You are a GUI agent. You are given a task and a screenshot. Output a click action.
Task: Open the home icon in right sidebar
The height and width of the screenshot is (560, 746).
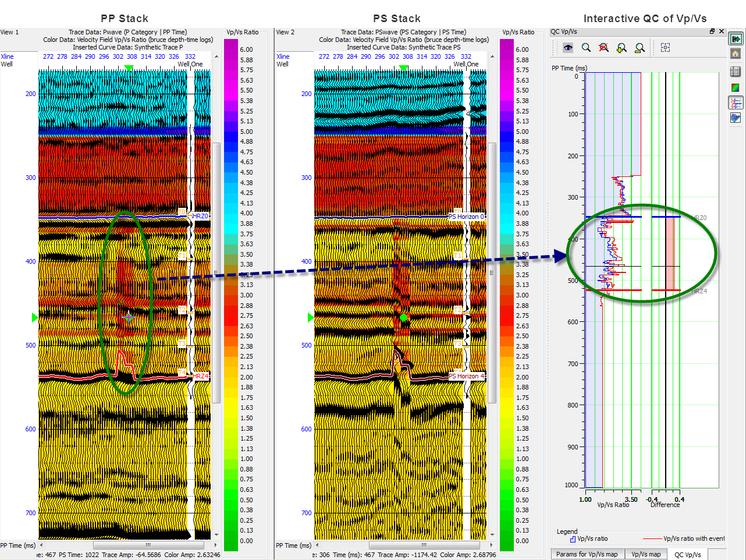pos(735,54)
